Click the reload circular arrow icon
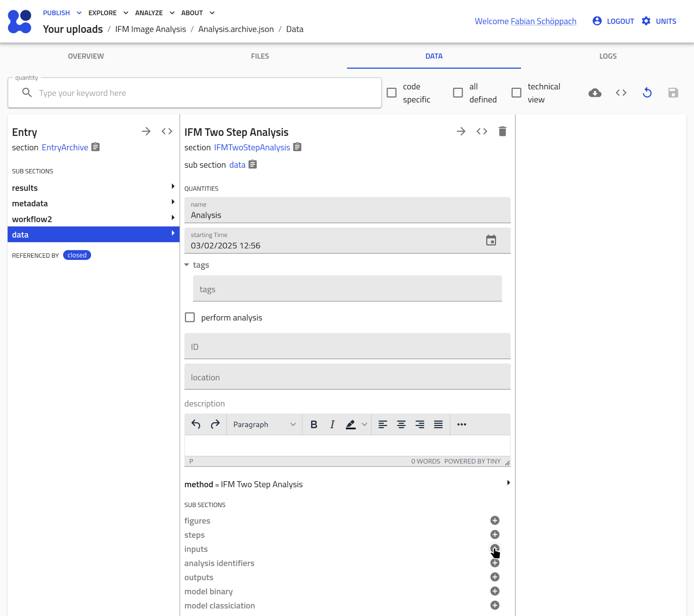The image size is (694, 616). (647, 93)
